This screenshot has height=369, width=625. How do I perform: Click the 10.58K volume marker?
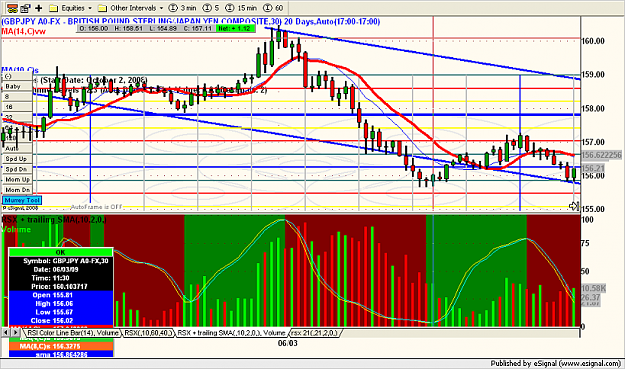(x=594, y=288)
